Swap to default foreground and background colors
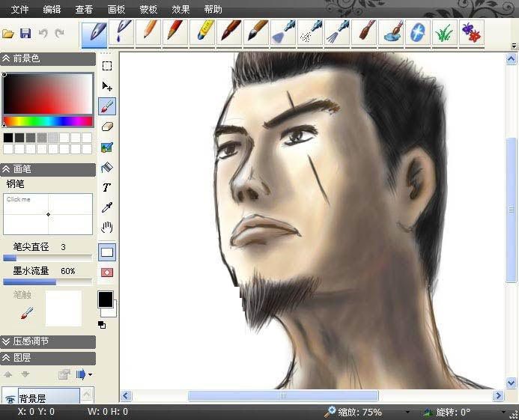519x420 pixels. (102, 325)
